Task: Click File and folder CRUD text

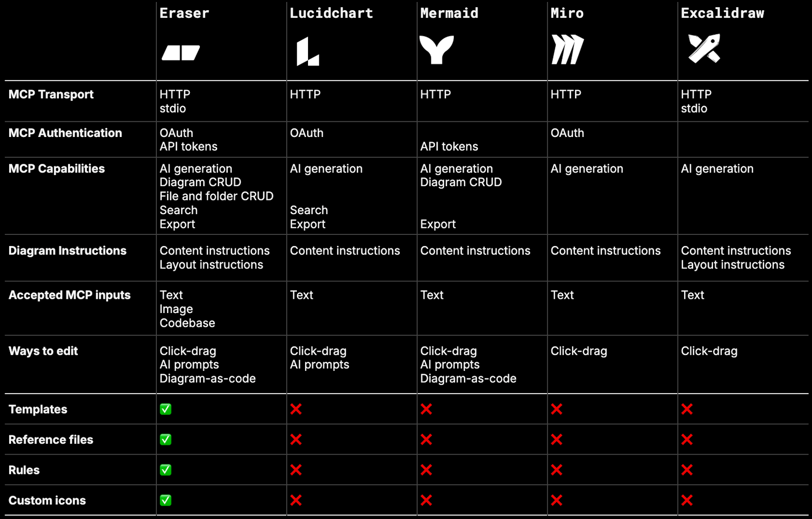Action: (216, 196)
